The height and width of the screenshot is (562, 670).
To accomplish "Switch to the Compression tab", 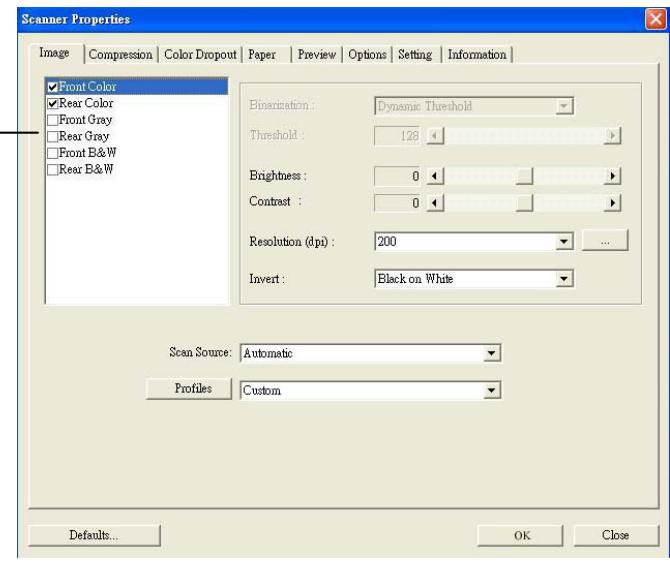I will tap(120, 55).
